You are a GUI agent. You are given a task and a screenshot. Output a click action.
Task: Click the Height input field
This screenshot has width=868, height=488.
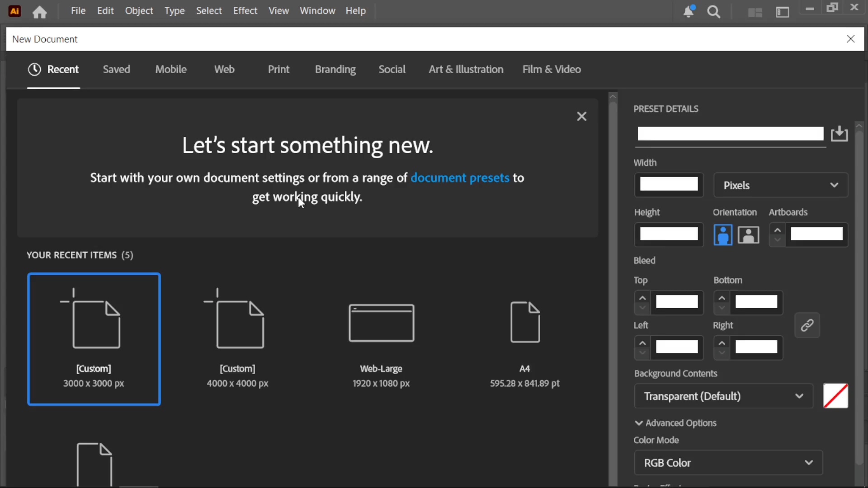(669, 234)
